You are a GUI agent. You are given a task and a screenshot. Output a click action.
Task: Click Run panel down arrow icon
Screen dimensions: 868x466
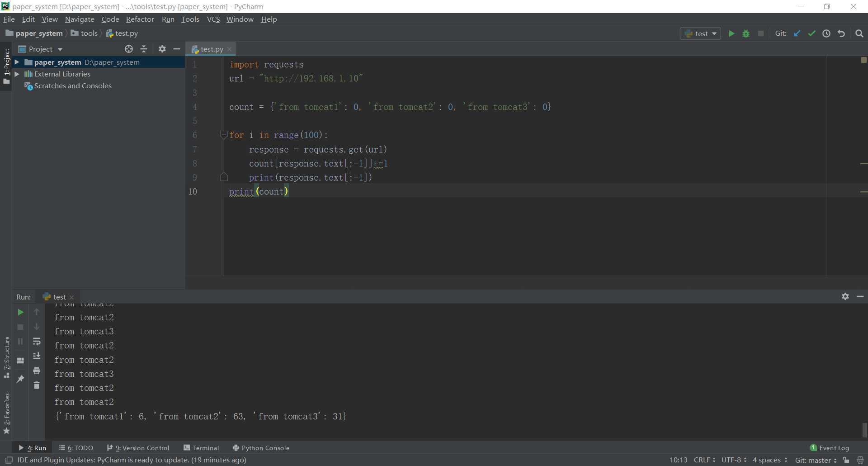coord(37,327)
